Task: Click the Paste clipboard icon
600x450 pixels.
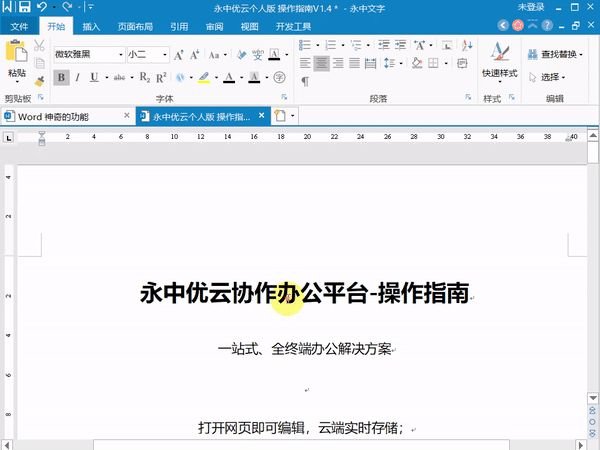Action: (x=16, y=51)
